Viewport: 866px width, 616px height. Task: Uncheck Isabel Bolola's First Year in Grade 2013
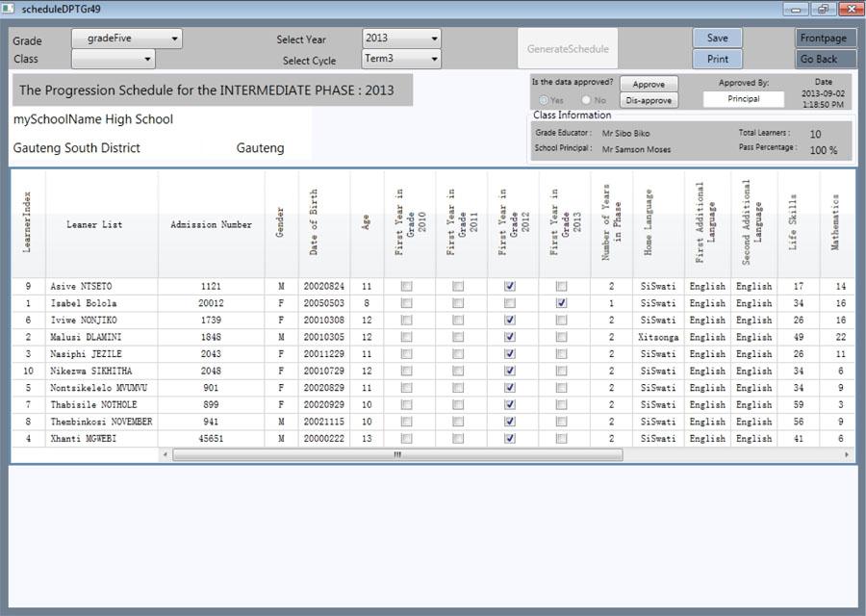(x=563, y=302)
